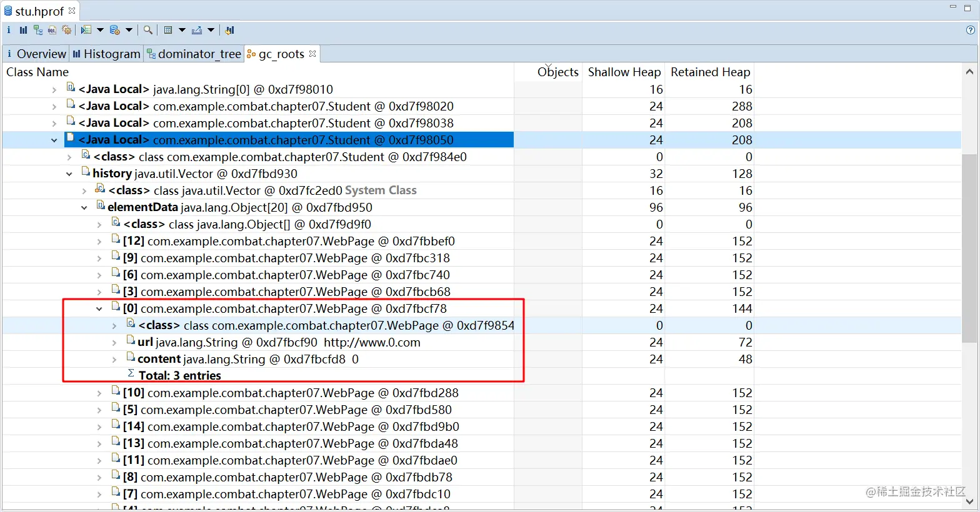Image resolution: width=980 pixels, height=512 pixels.
Task: Click the url String field icon
Action: coord(131,340)
